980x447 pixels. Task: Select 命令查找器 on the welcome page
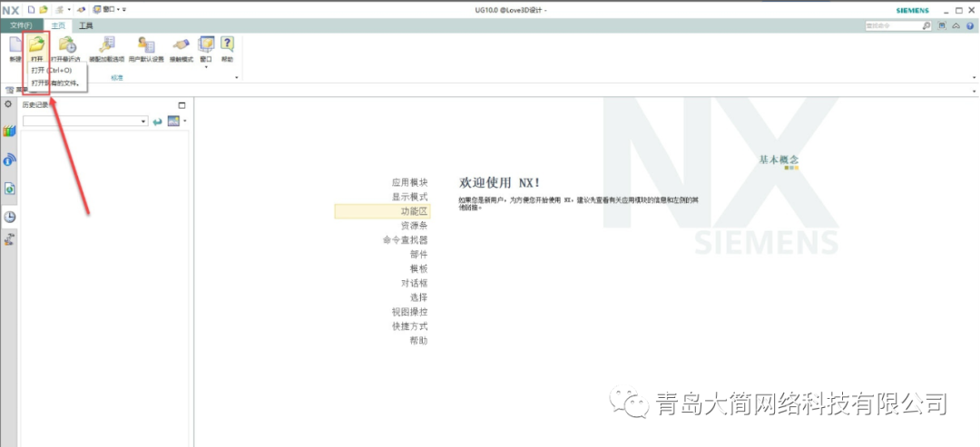pyautogui.click(x=406, y=239)
